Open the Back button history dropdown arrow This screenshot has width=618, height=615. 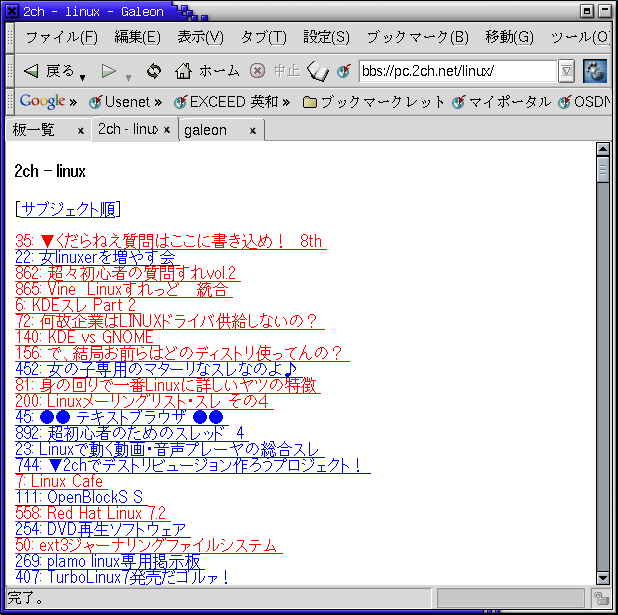coord(82,75)
